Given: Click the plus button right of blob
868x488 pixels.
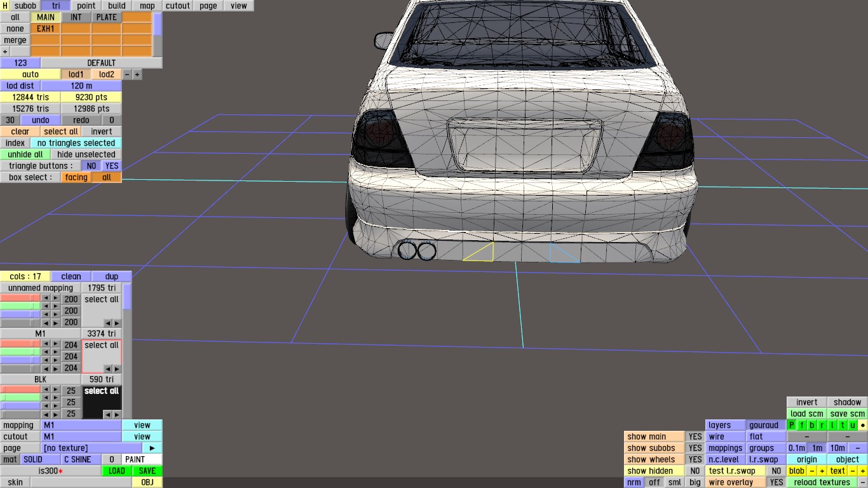Looking at the screenshot, I should click(822, 471).
